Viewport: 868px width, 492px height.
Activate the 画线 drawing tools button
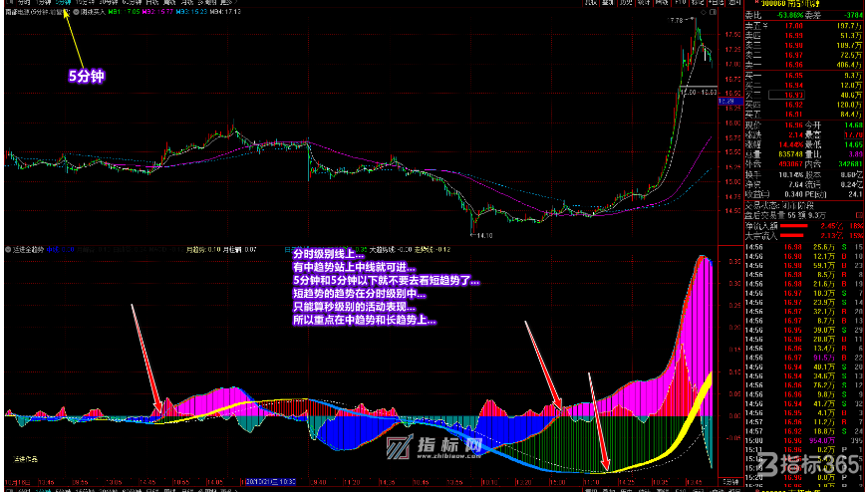tap(662, 3)
